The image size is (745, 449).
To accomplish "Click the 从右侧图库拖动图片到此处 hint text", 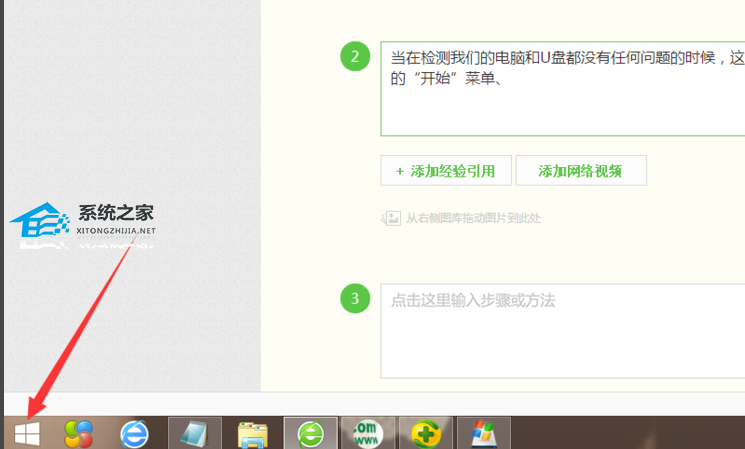I will (x=473, y=218).
